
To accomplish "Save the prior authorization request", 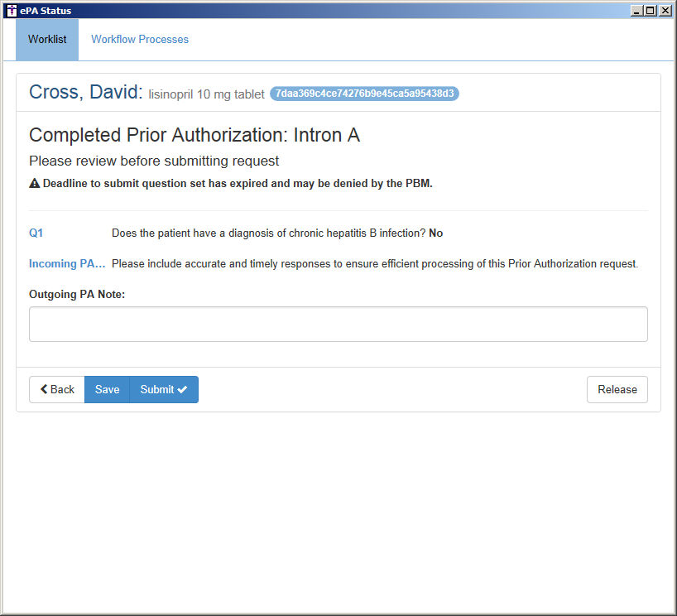I will 107,390.
